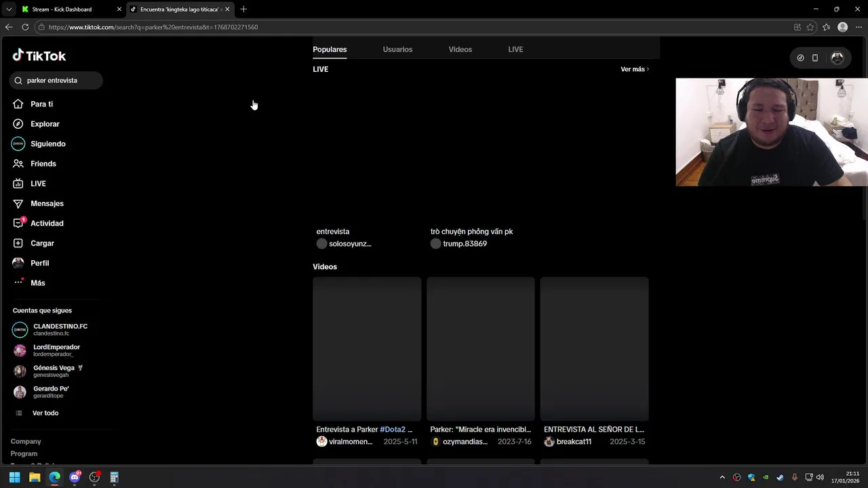This screenshot has height=488, width=868.
Task: Click the Steam tray icon
Action: coord(780,478)
